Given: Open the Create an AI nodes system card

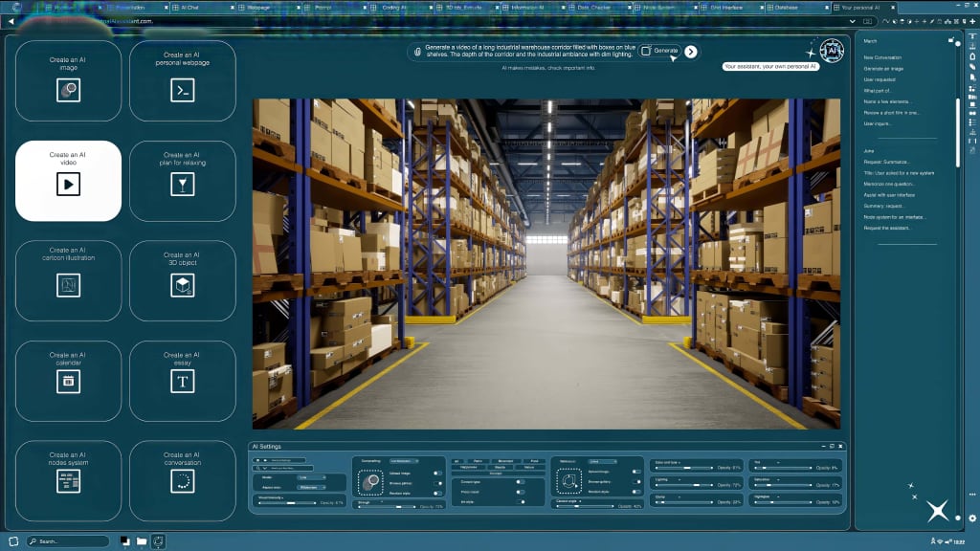Looking at the screenshot, I should [68, 480].
